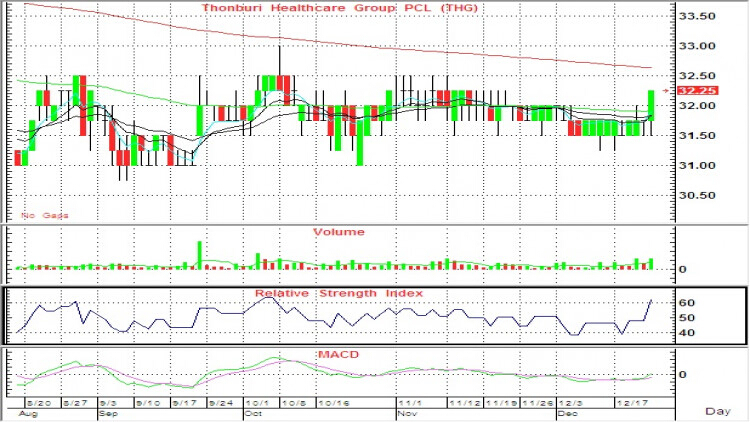Click the 9/24 date label

coord(221,403)
